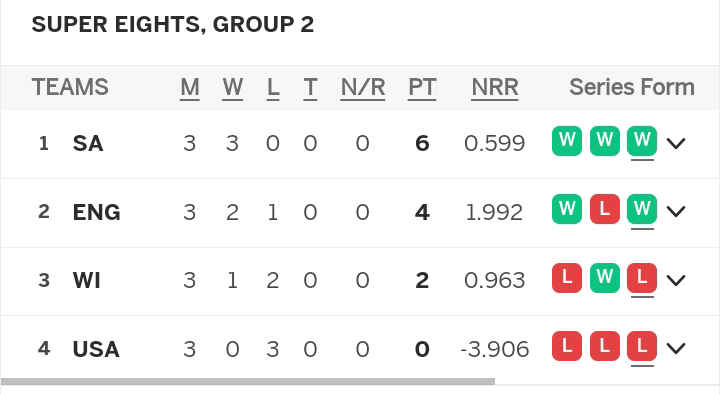
Task: Click USA's underlined latest L form badge
Action: [642, 346]
